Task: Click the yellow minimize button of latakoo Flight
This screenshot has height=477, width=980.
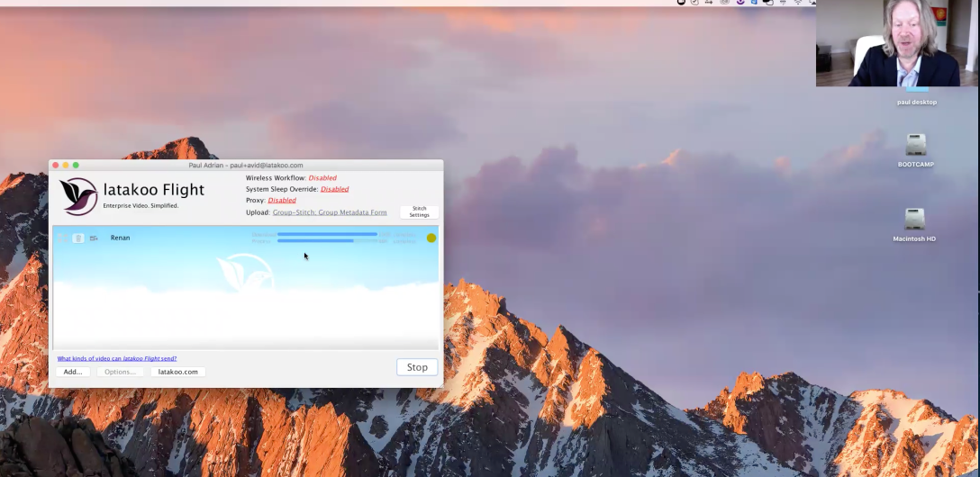Action: (x=66, y=166)
